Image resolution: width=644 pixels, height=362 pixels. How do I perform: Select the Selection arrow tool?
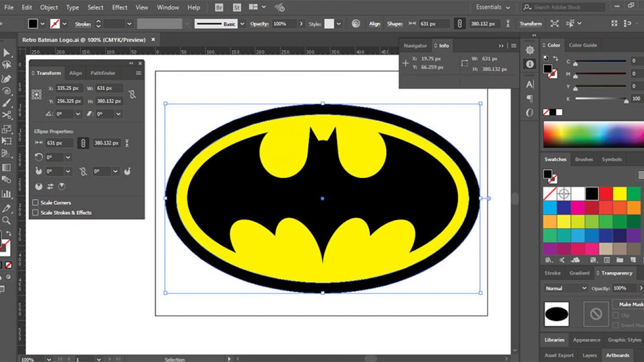pos(7,53)
